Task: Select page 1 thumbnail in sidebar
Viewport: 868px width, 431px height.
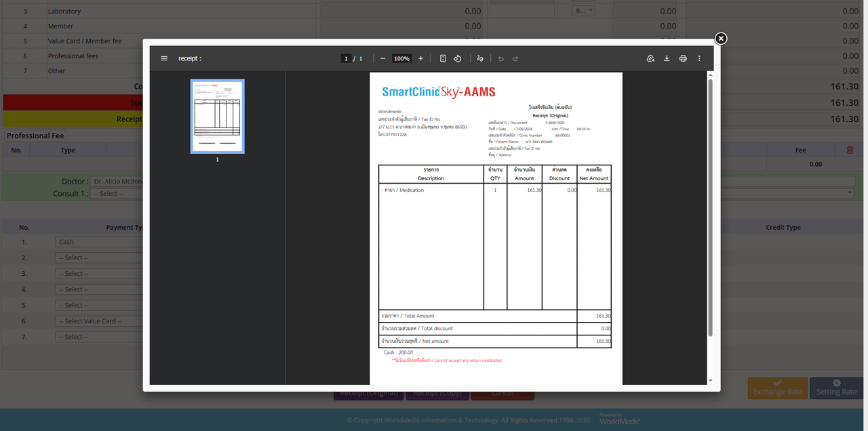Action: point(218,117)
